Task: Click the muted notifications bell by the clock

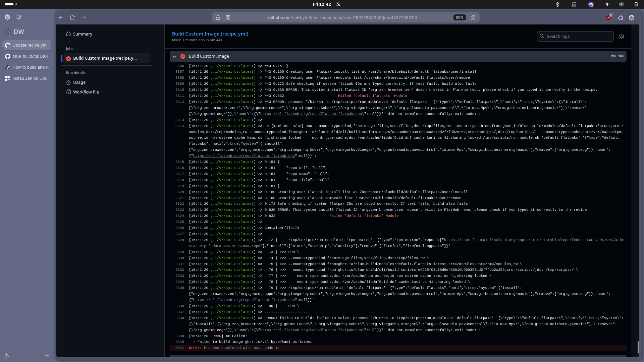Action: [338, 4]
